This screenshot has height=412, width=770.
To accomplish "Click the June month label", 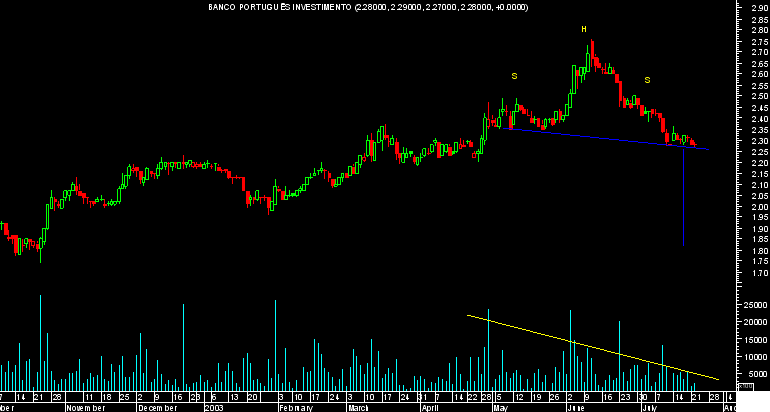I will coord(576,408).
